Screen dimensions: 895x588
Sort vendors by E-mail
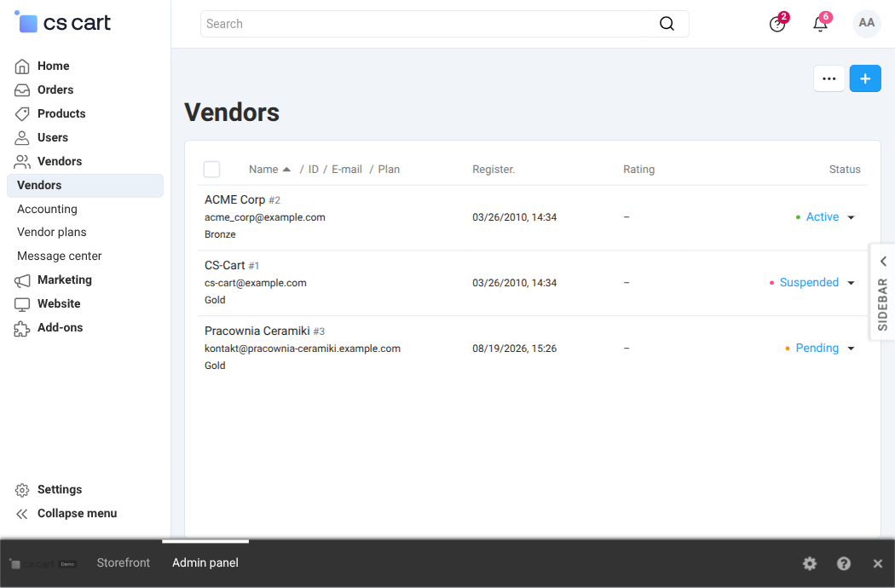point(347,169)
